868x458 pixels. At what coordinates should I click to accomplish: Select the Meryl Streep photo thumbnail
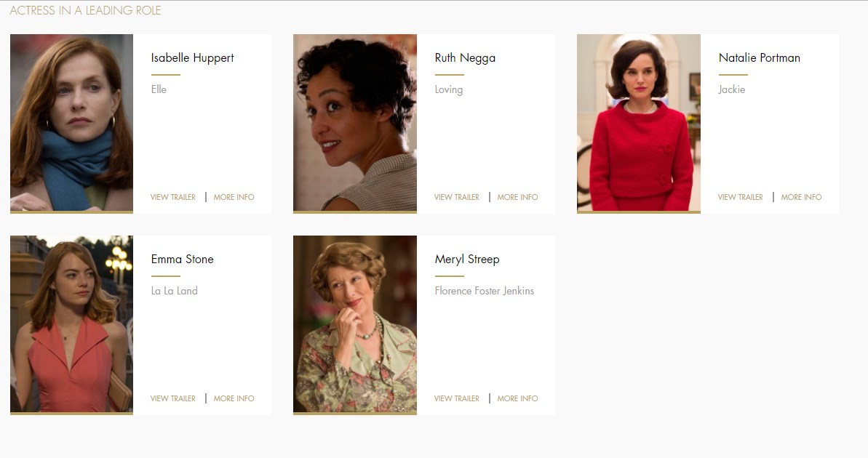355,324
